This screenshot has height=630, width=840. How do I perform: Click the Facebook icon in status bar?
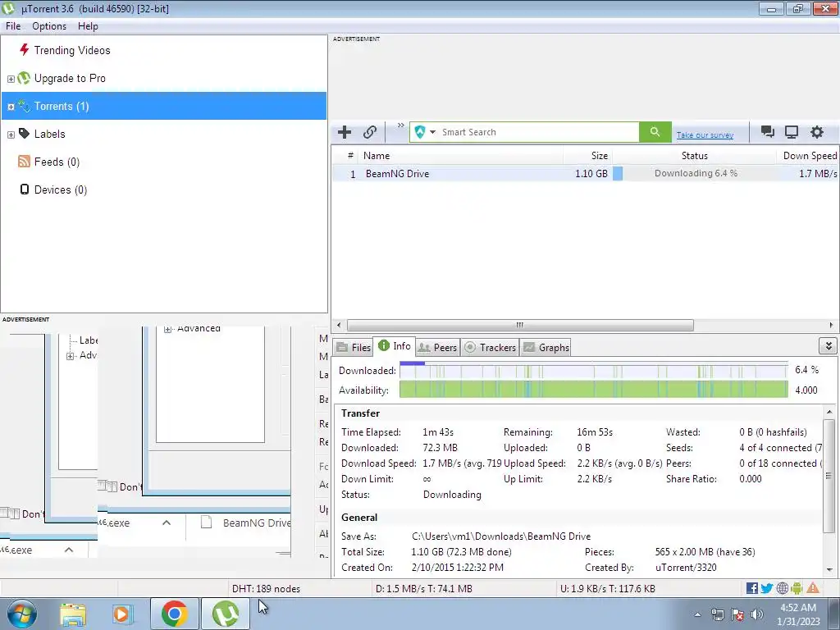click(x=751, y=588)
